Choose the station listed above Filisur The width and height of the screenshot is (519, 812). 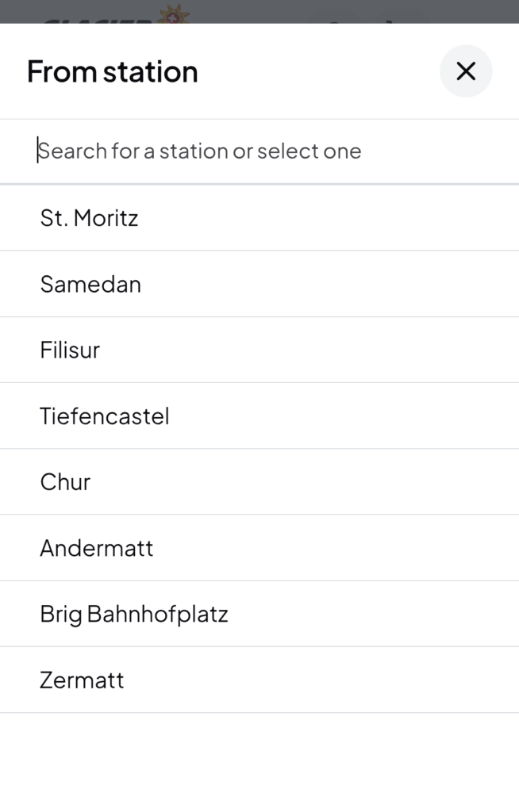[259, 284]
